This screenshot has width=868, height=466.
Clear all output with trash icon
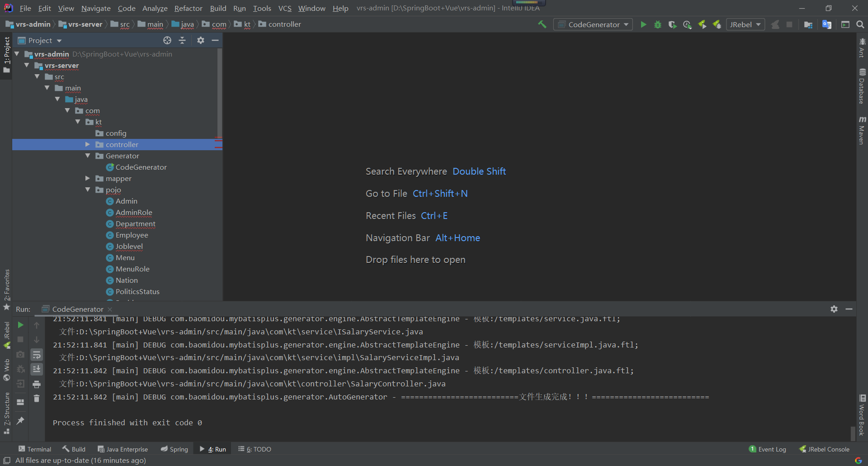click(x=37, y=399)
